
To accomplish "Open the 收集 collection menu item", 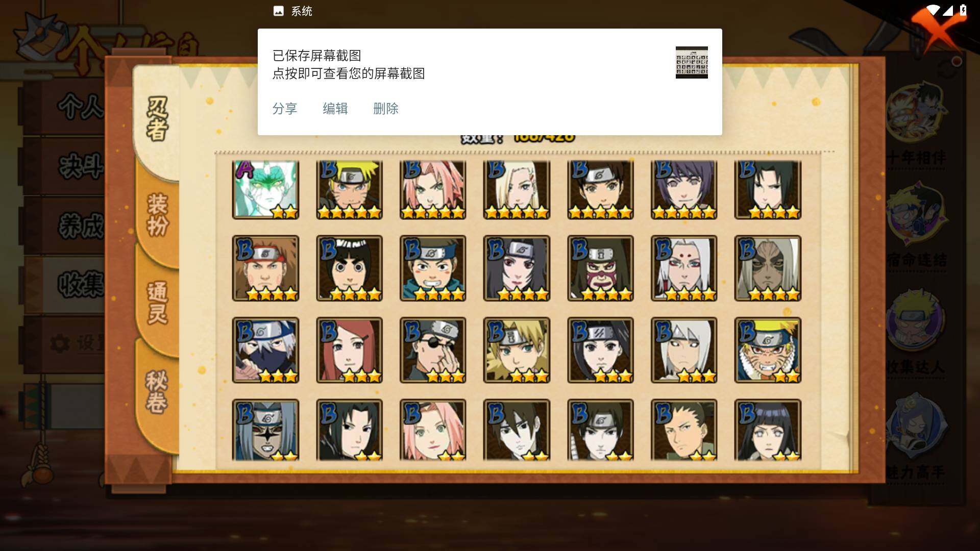I will (x=81, y=284).
